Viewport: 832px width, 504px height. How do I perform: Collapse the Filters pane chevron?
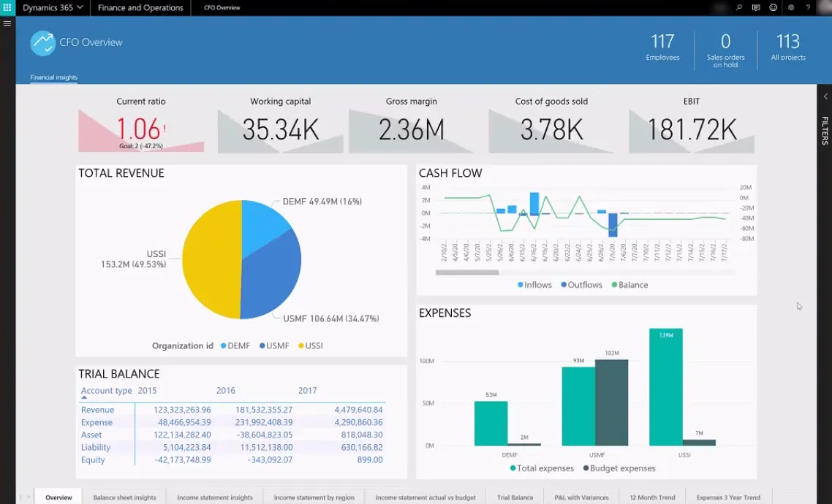click(x=825, y=96)
